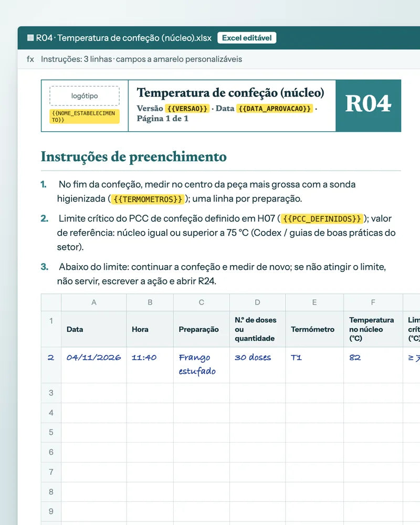
Task: Click the fx formula bar icon
Action: (x=30, y=59)
